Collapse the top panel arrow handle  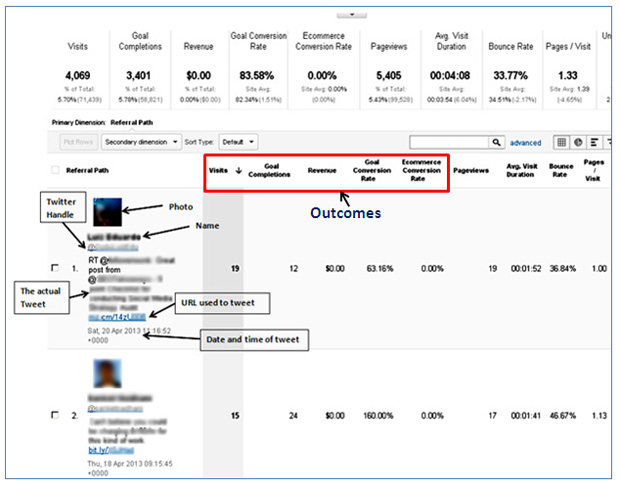tap(352, 15)
